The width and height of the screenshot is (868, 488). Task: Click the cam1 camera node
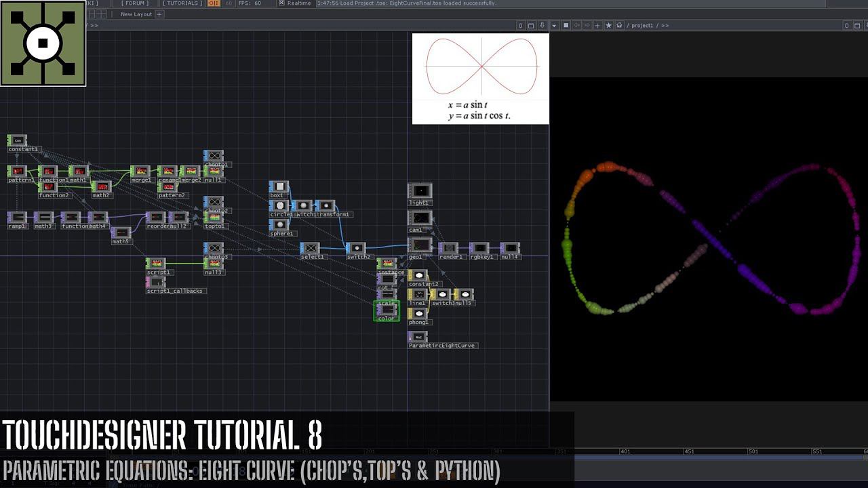coord(420,218)
